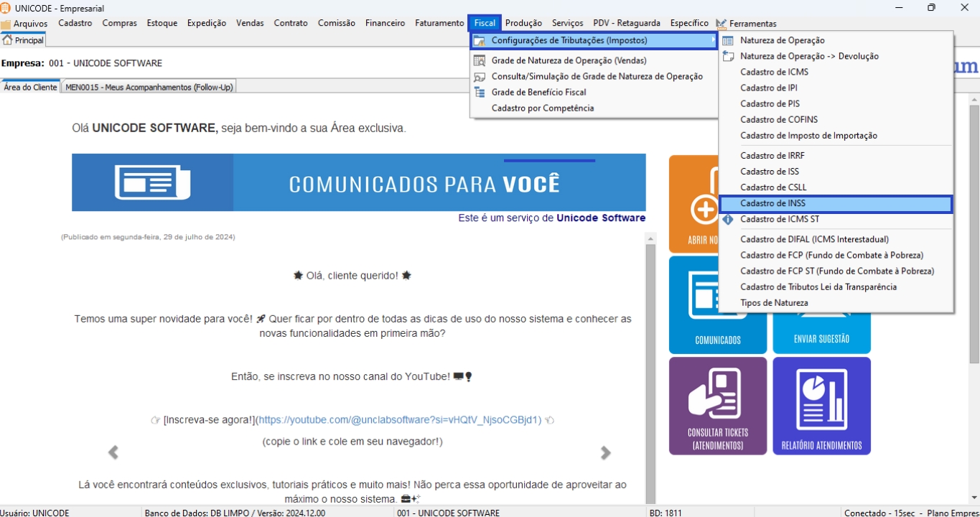Viewport: 980px width, 517px height.
Task: Click the Grade de Benefício Fiscal icon
Action: tap(480, 93)
